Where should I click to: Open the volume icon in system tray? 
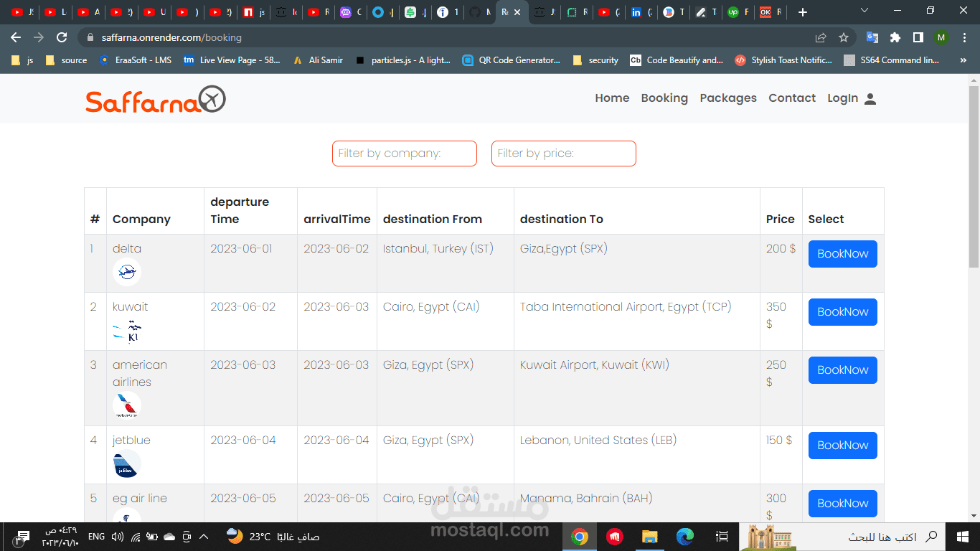coord(118,537)
